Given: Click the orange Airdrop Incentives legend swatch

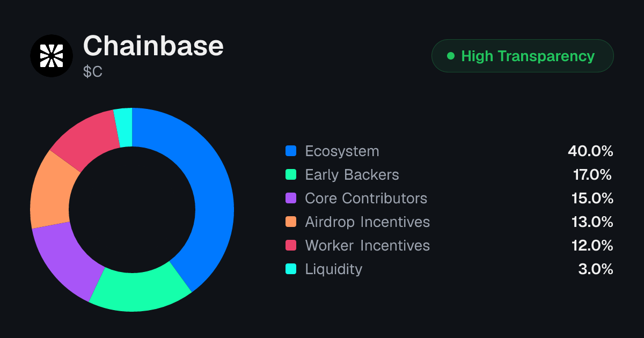Looking at the screenshot, I should click(x=291, y=222).
